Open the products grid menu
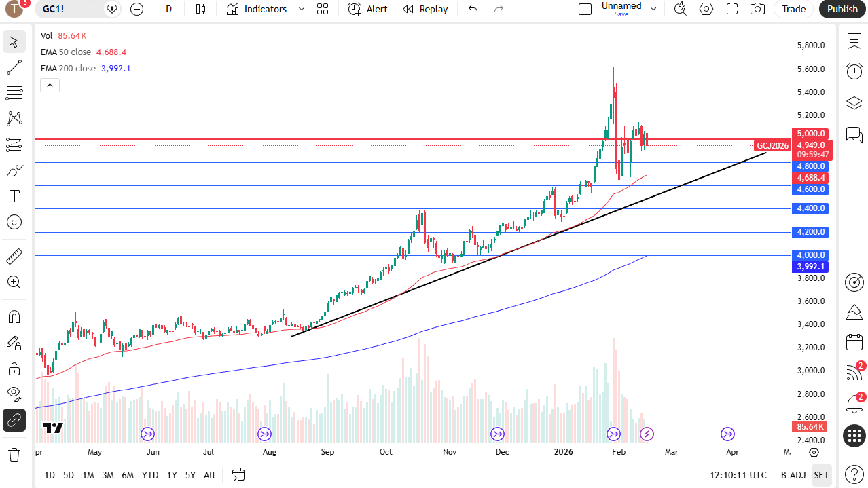Viewport: 868px width, 488px height. click(854, 436)
